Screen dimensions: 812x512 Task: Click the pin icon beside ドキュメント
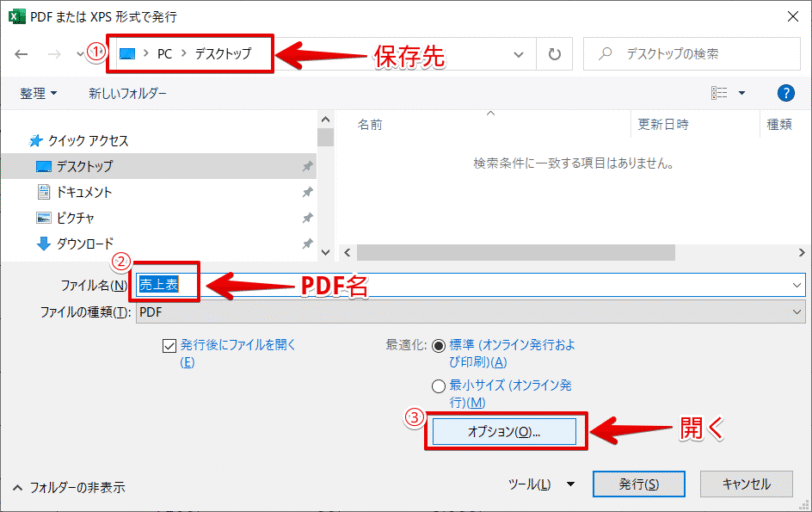coord(307,192)
